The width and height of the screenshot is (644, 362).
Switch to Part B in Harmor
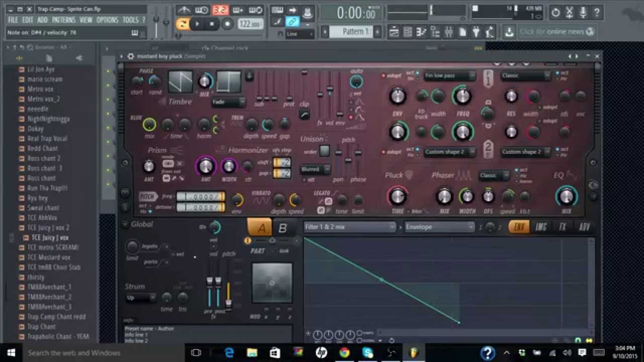pos(283,228)
